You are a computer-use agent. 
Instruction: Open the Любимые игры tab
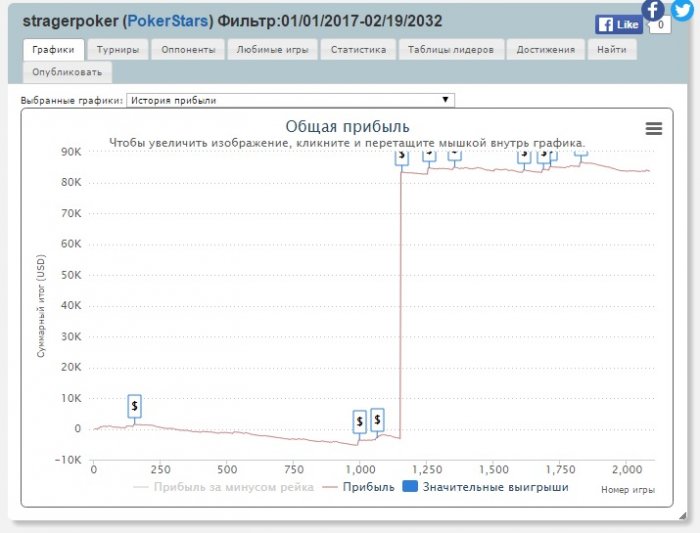click(272, 50)
